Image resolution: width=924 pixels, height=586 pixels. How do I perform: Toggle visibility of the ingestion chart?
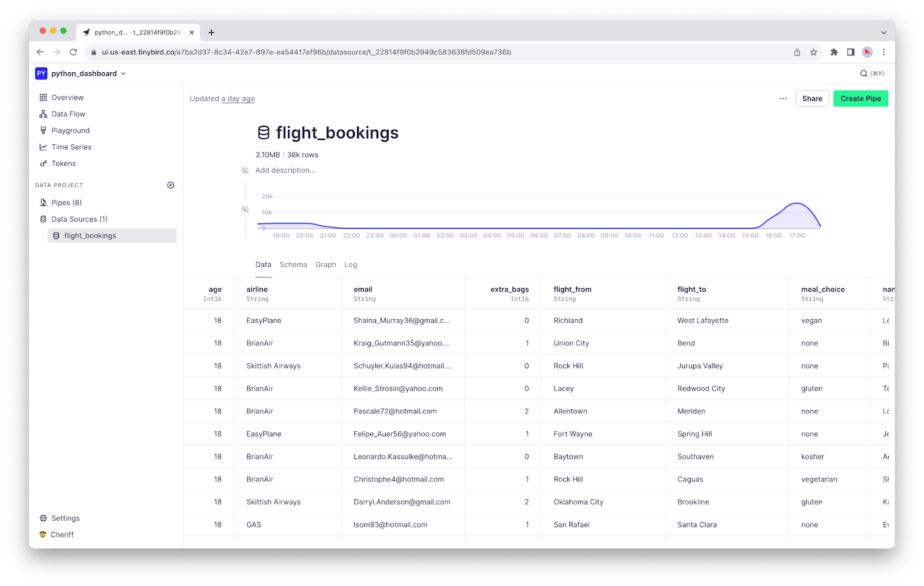[245, 209]
